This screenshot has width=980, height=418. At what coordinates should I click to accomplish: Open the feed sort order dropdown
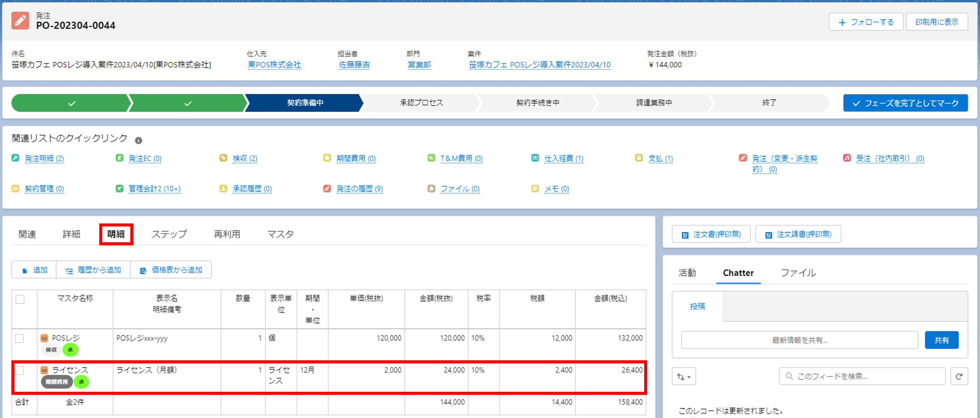click(684, 376)
